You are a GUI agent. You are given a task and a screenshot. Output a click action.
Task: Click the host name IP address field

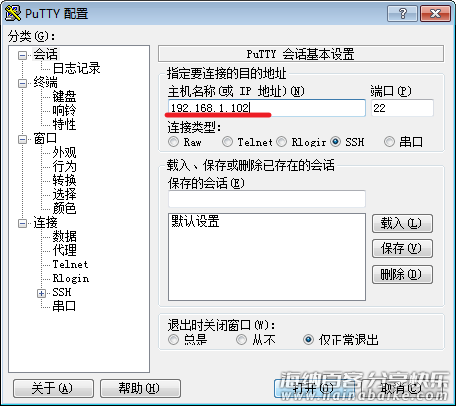click(267, 108)
